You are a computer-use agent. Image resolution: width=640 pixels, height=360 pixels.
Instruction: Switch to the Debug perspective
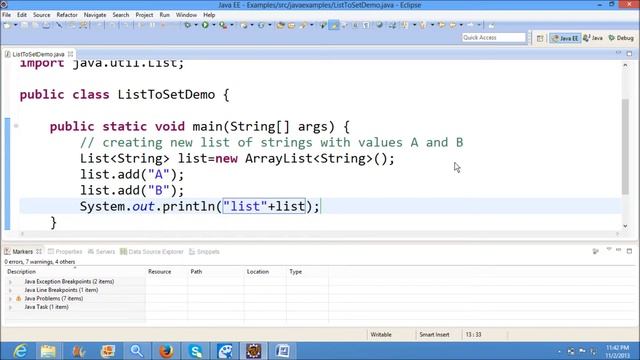(x=621, y=38)
